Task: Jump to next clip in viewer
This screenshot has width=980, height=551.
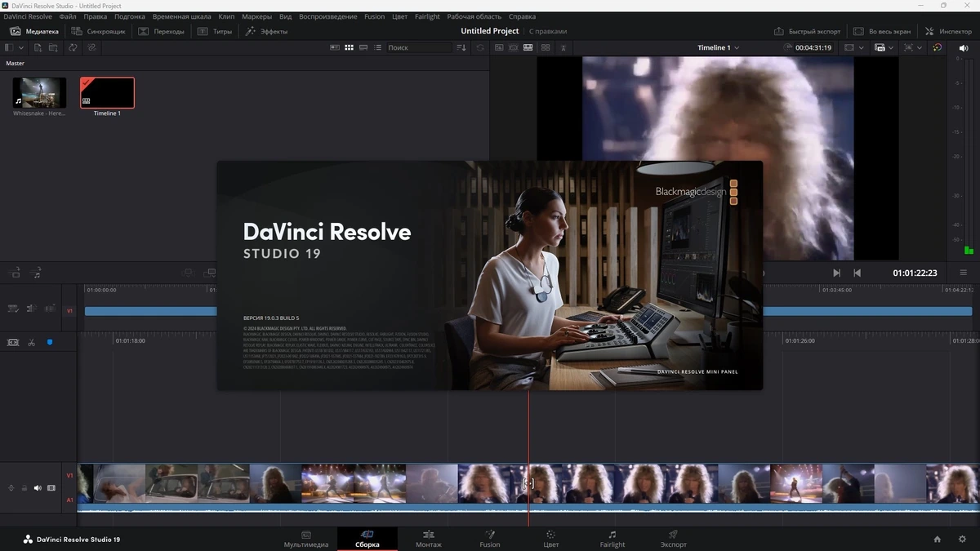Action: click(x=836, y=273)
